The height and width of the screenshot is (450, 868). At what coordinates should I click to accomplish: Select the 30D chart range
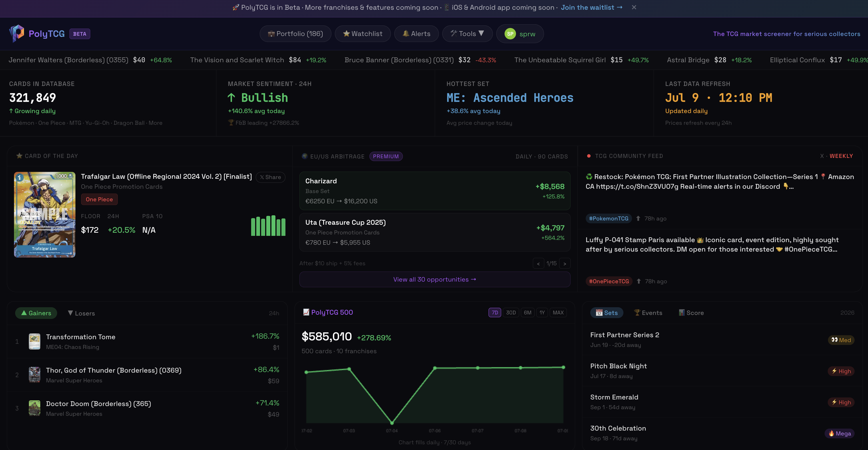tap(511, 313)
